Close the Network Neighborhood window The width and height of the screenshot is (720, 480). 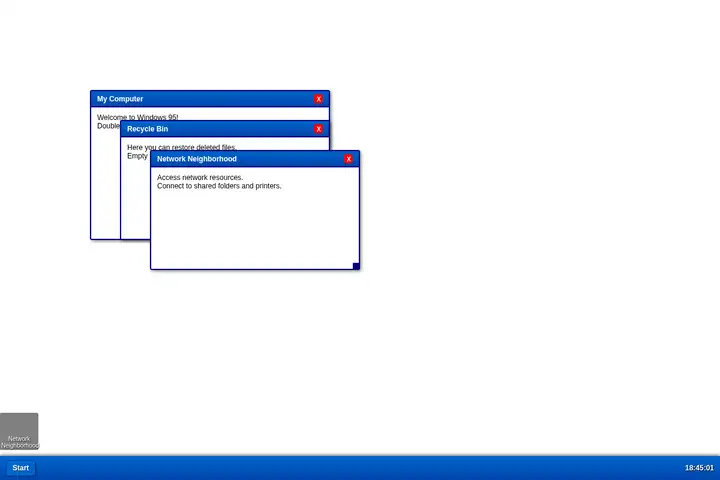click(349, 159)
